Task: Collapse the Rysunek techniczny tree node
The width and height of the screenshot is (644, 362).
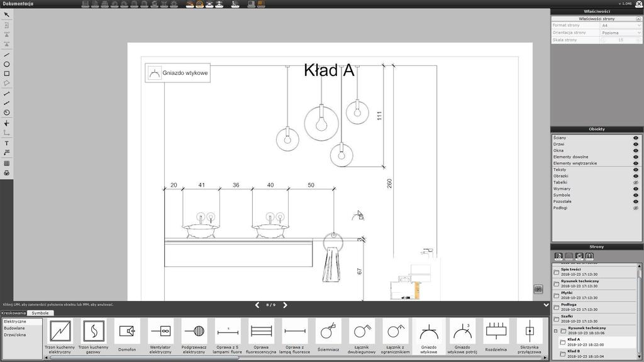Action: point(556,331)
